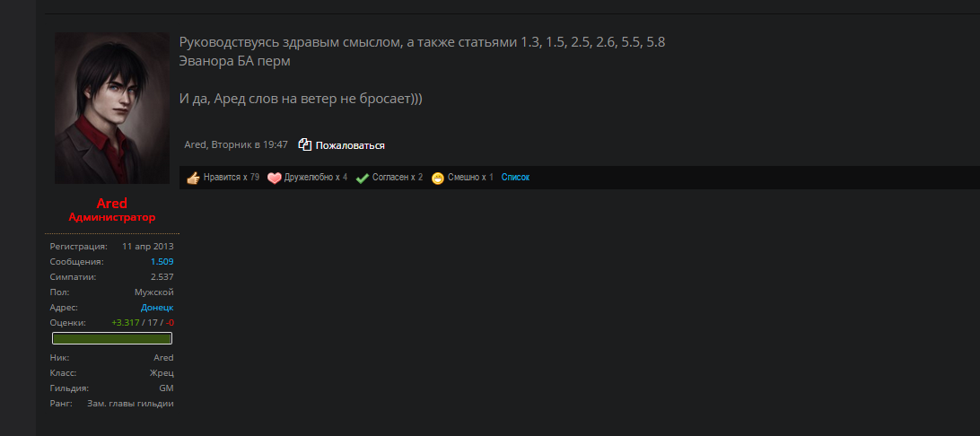Viewport: 980px width, 436px height.
Task: Click the thumbs-up Нравится icon
Action: coord(192,178)
